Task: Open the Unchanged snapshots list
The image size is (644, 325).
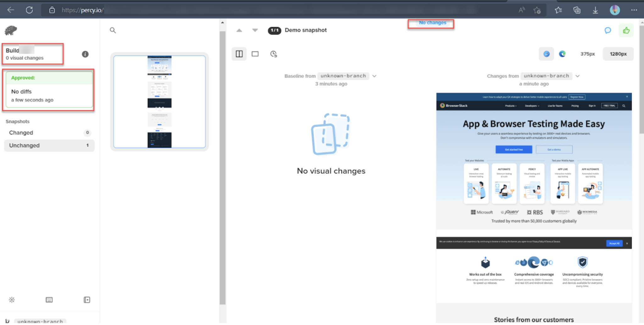Action: pyautogui.click(x=49, y=145)
